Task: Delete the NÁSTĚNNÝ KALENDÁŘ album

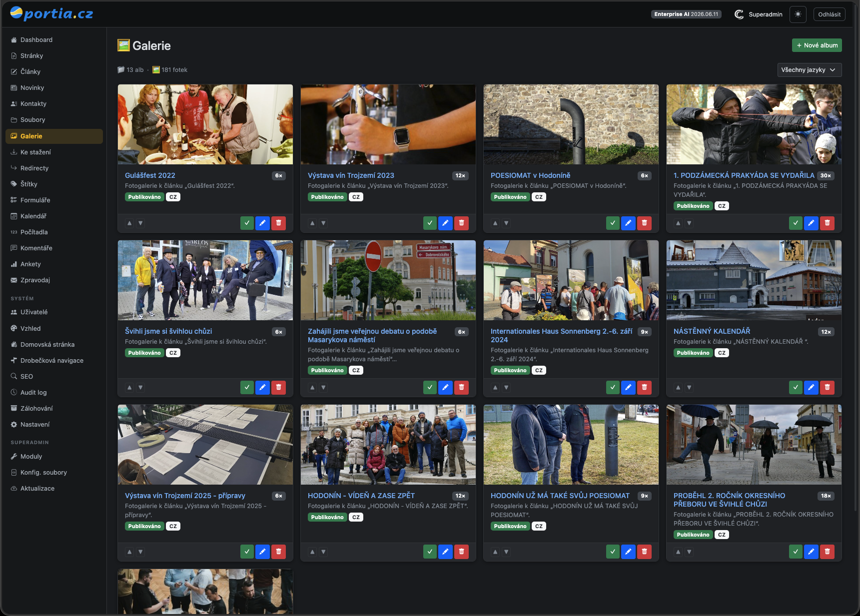Action: point(827,387)
